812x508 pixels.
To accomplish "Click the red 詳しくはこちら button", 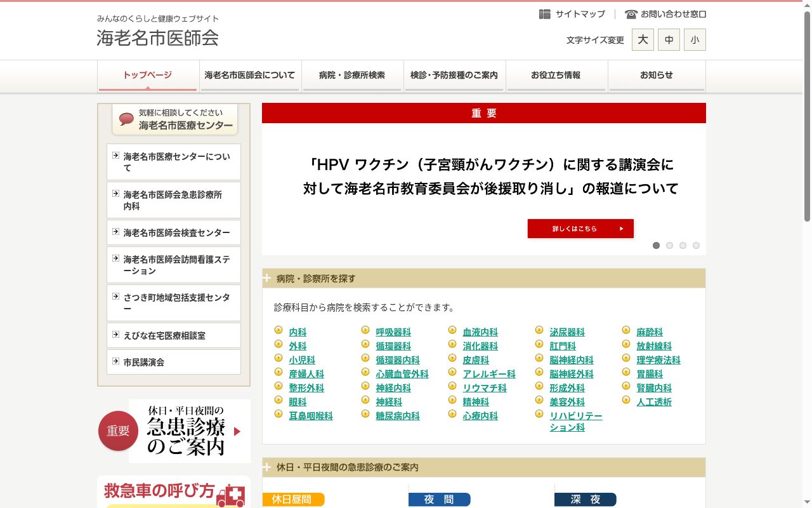I will pyautogui.click(x=580, y=229).
